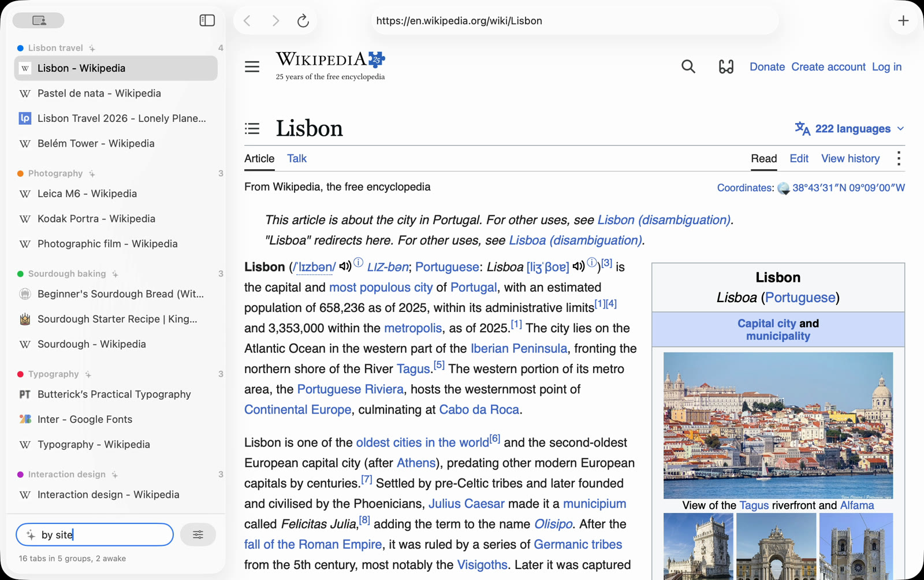This screenshot has height=580, width=924.
Task: Switch to Pastel de nata tab
Action: coord(115,93)
